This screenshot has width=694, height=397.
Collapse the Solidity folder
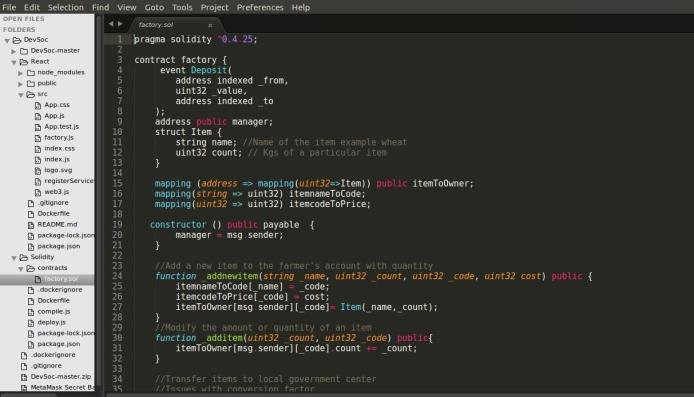click(x=14, y=258)
